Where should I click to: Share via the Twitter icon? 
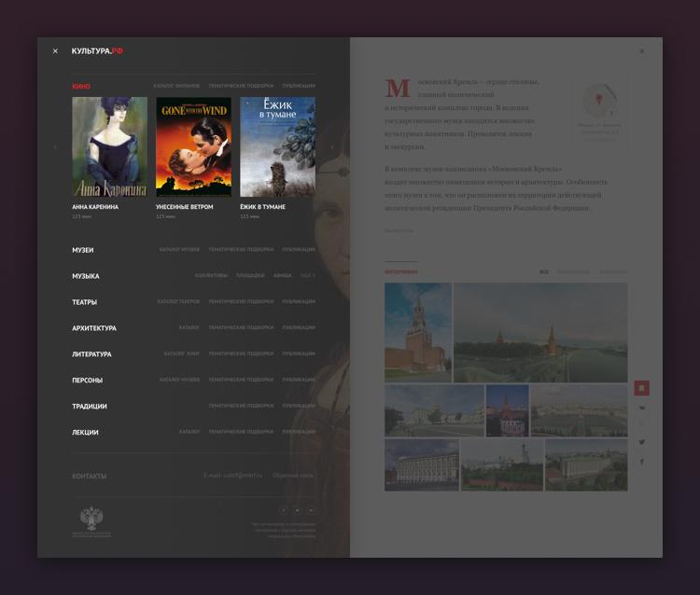coord(641,442)
